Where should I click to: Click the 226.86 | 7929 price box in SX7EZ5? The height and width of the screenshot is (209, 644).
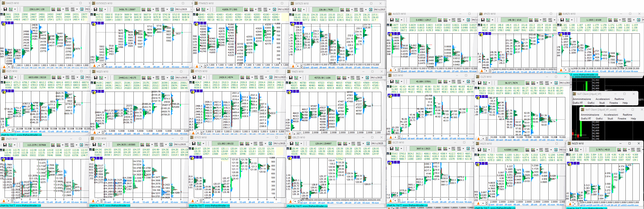(325, 10)
